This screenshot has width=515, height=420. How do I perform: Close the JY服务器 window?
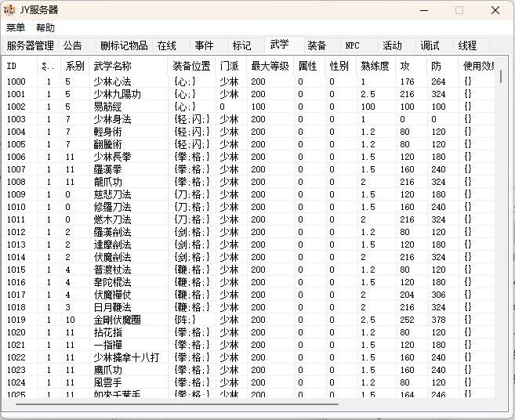[495, 10]
